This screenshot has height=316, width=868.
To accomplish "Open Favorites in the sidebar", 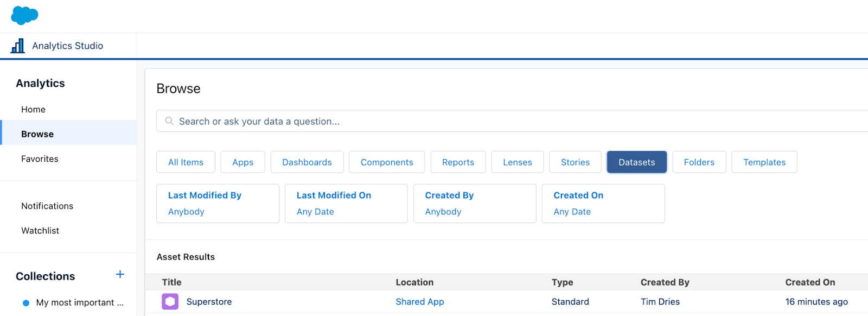I will [40, 159].
